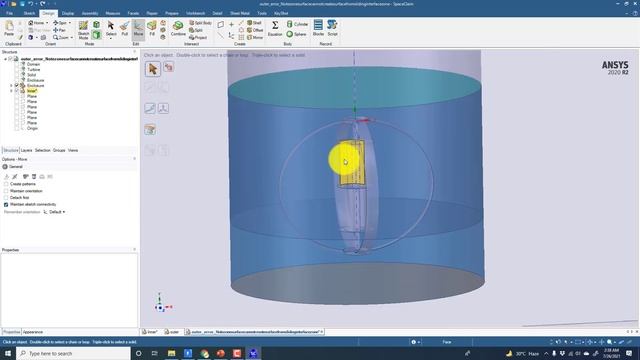
Task: Switch to the Groups panel tab
Action: (x=59, y=150)
